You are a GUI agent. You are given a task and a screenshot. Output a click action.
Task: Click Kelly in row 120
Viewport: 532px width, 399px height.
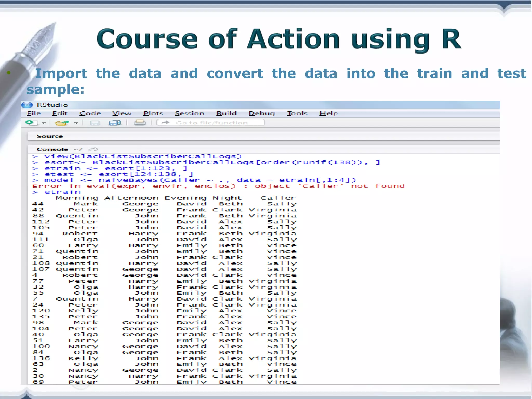point(84,311)
